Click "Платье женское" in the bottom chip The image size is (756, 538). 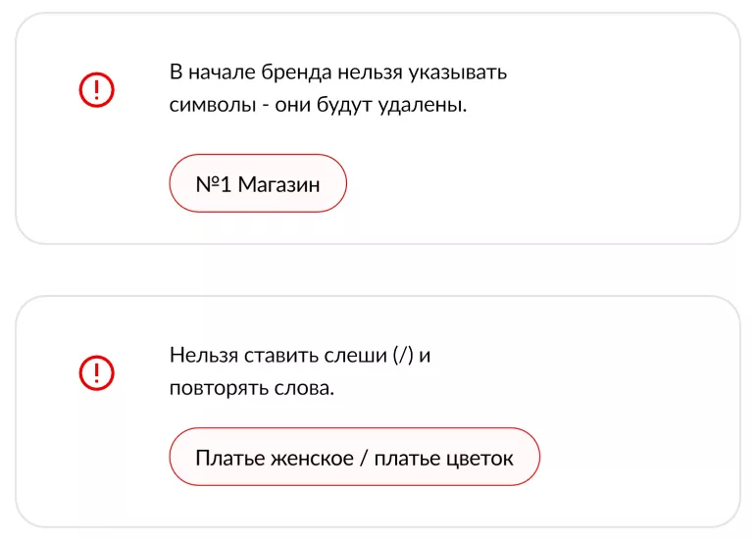(x=275, y=458)
